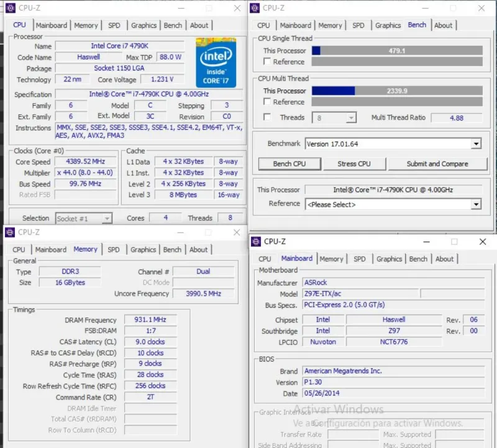Click the multi thread score bar 2339.9

pyautogui.click(x=397, y=91)
